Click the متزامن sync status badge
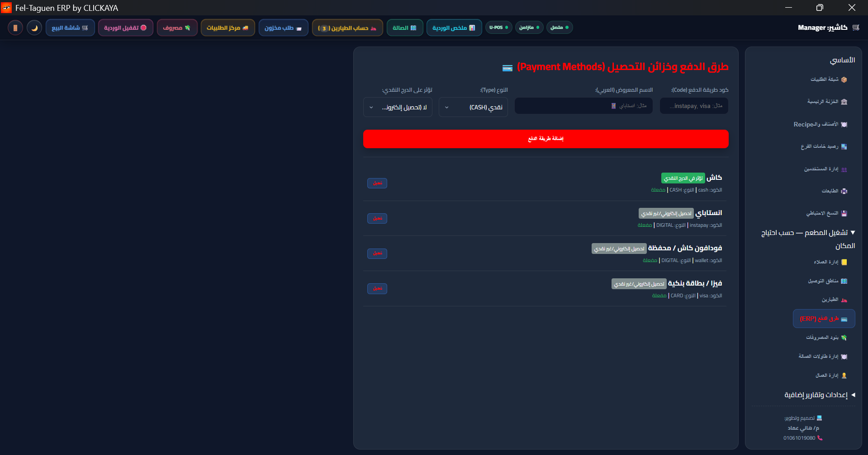This screenshot has width=868, height=455. (x=529, y=28)
